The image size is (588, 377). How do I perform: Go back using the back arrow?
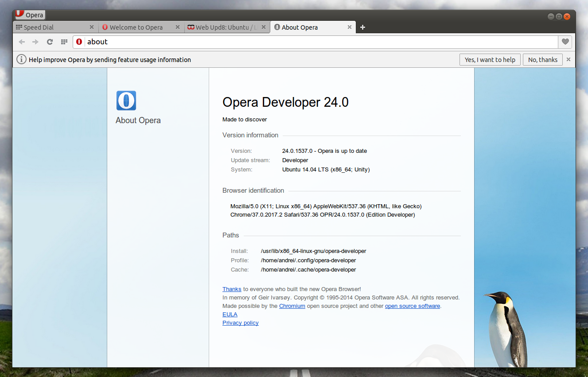tap(22, 42)
